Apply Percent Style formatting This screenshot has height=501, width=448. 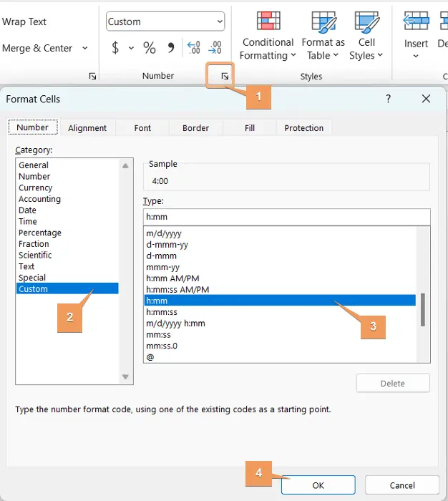pyautogui.click(x=150, y=48)
